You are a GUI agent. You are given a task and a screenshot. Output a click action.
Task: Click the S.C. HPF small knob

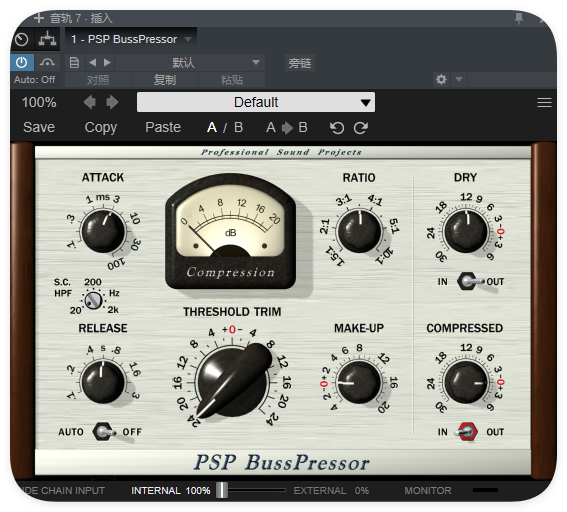click(x=93, y=300)
